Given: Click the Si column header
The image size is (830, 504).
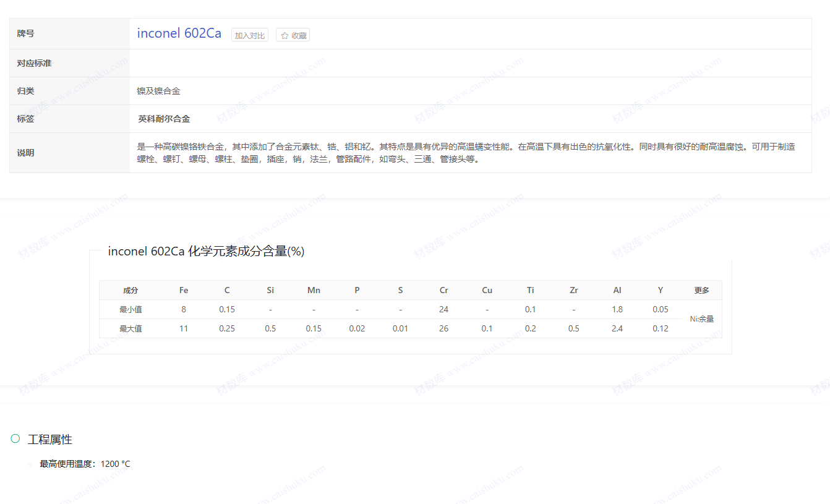Looking at the screenshot, I should (270, 290).
